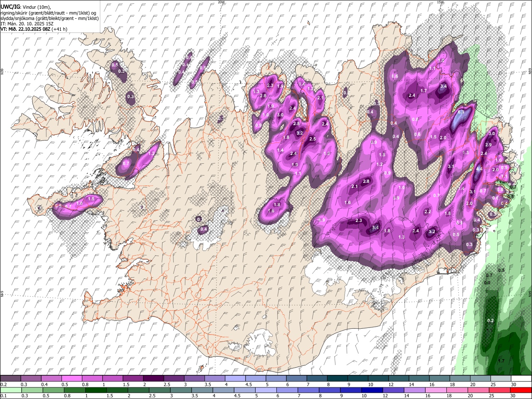Image resolution: width=532 pixels, height=399 pixels.
Task: Pick the snow-scale swatch between 0.2 and 0.3
Action: pos(10,378)
